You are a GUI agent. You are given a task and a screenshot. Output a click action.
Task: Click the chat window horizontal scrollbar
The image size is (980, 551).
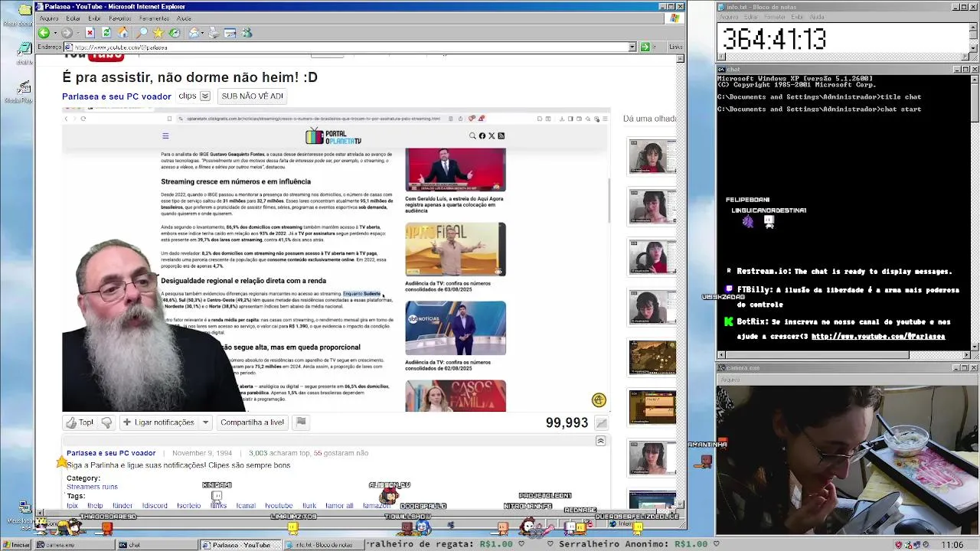coord(844,354)
